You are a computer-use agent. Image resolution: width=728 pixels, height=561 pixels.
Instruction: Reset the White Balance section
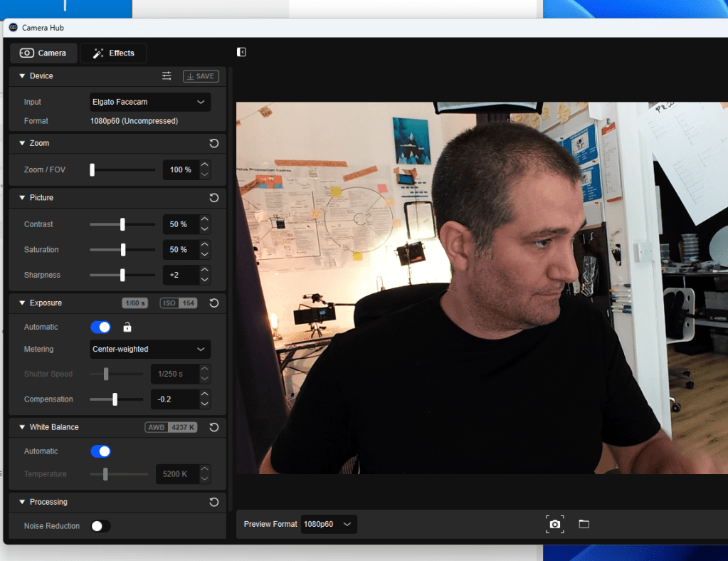click(x=214, y=427)
